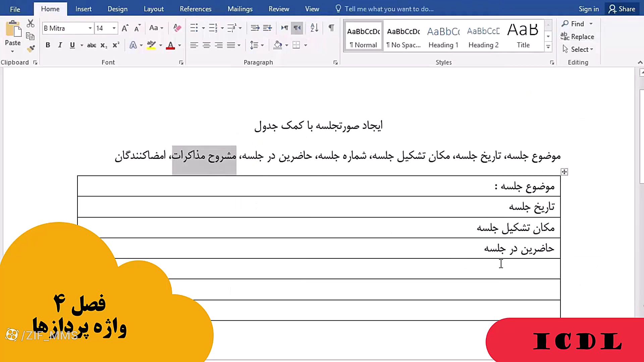Align text right

tap(219, 45)
